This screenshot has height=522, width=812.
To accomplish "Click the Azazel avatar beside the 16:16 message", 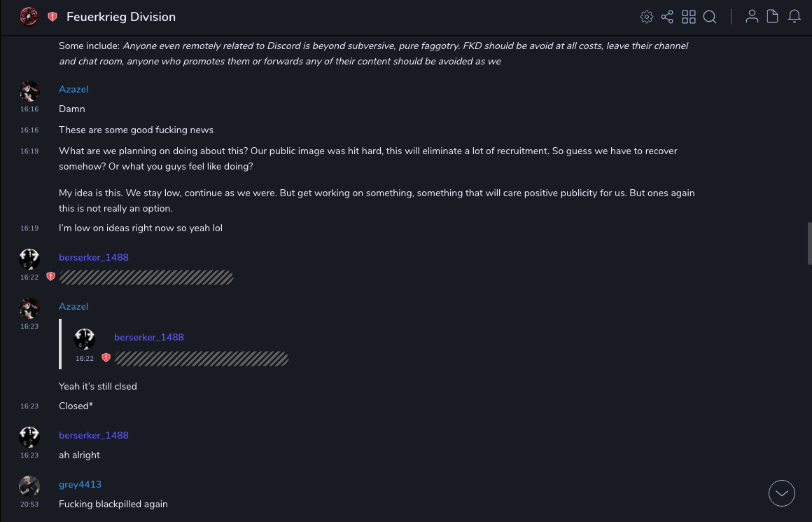I will (x=29, y=91).
